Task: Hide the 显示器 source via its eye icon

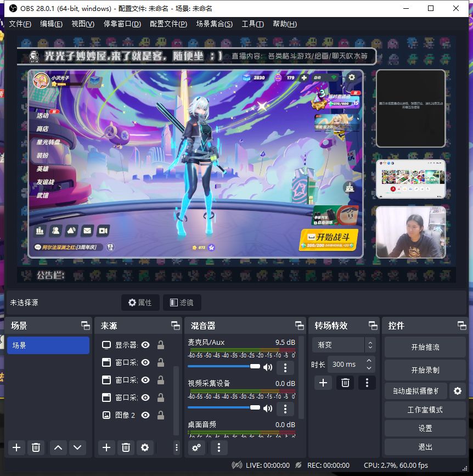Action: click(145, 345)
